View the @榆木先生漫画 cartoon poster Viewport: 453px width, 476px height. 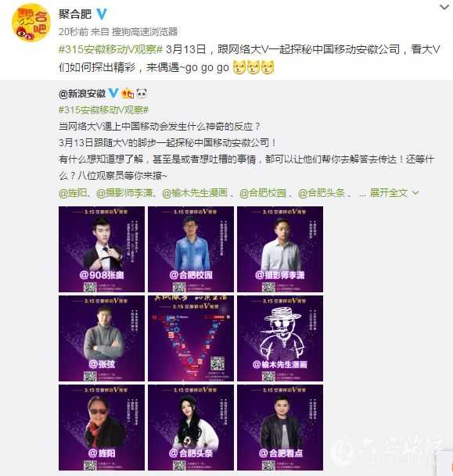point(280,338)
